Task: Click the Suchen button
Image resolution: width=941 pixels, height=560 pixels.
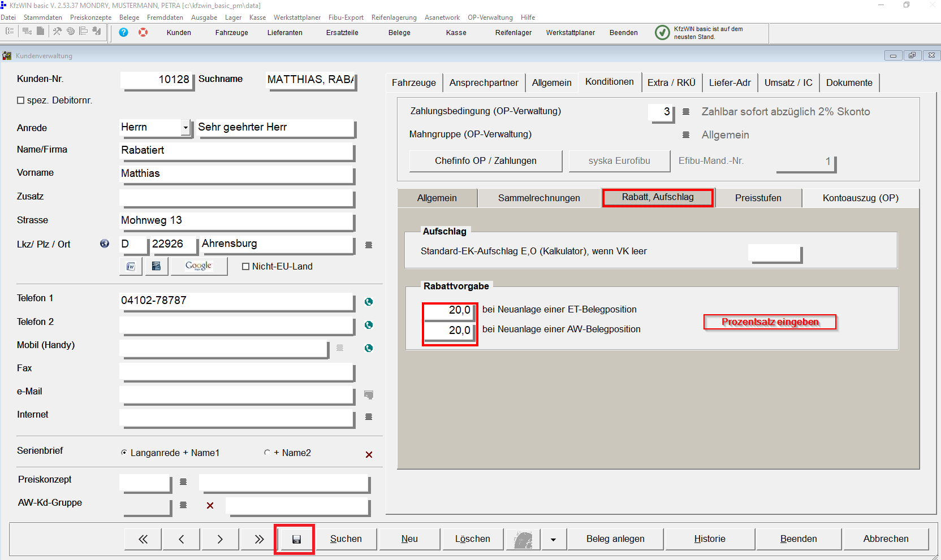Action: 346,539
